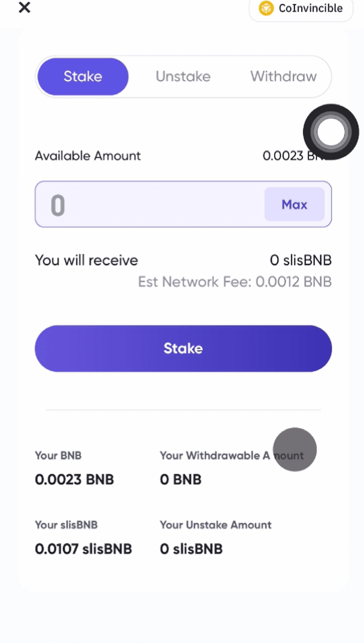
Task: Click the Your Withdrawable Amount label
Action: (x=214, y=455)
